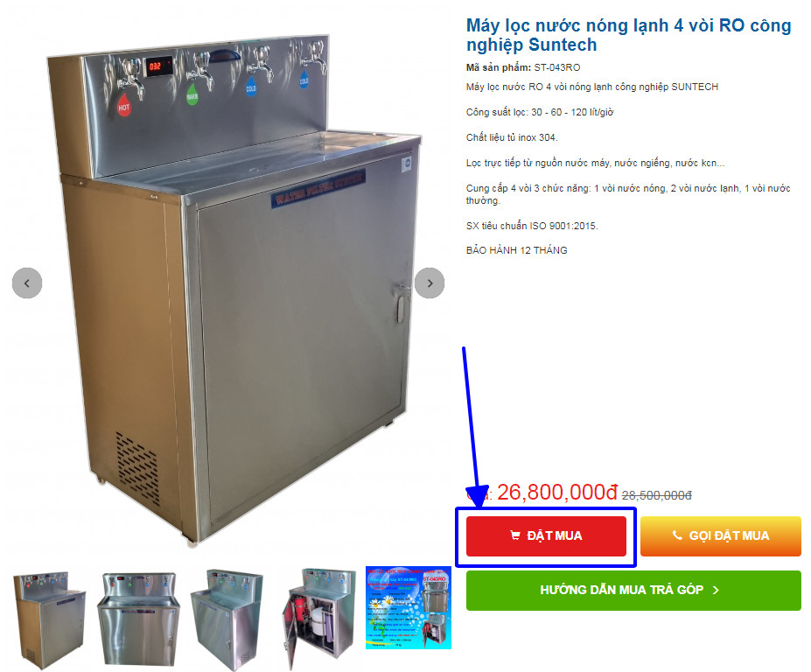Click the red HOT tap label on the image
The image size is (811, 672).
click(x=123, y=105)
